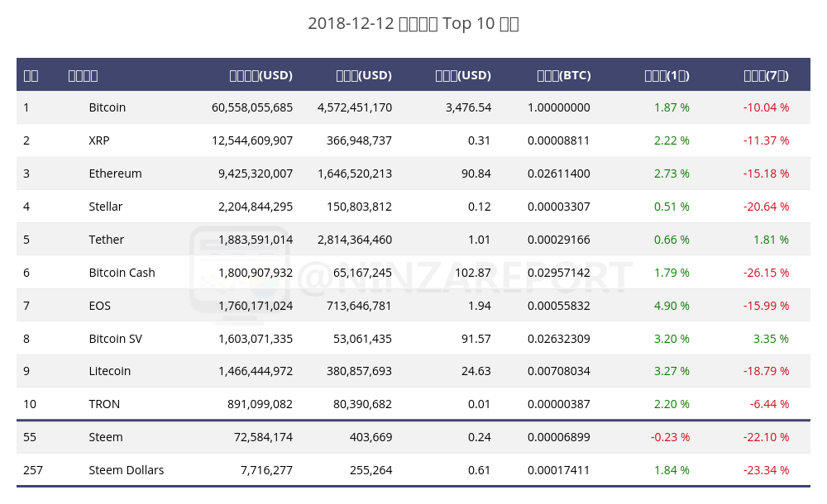Click Steem volume 403,669

(370, 437)
